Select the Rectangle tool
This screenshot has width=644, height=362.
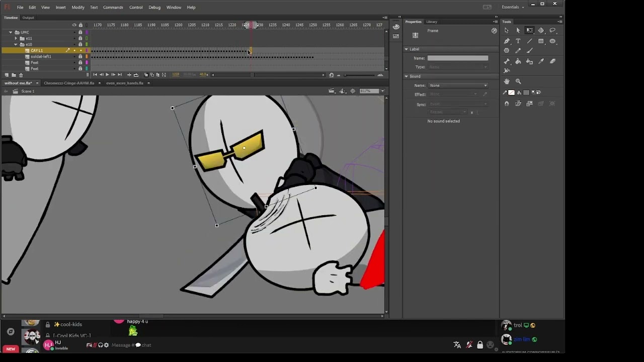541,41
